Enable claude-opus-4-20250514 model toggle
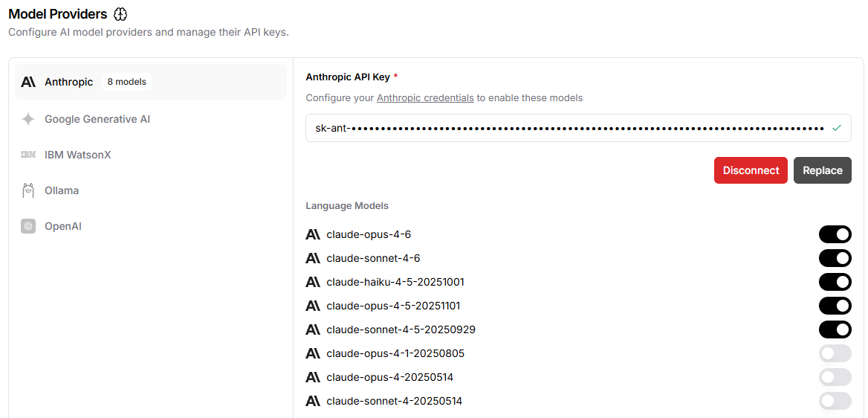This screenshot has width=868, height=418. click(835, 377)
